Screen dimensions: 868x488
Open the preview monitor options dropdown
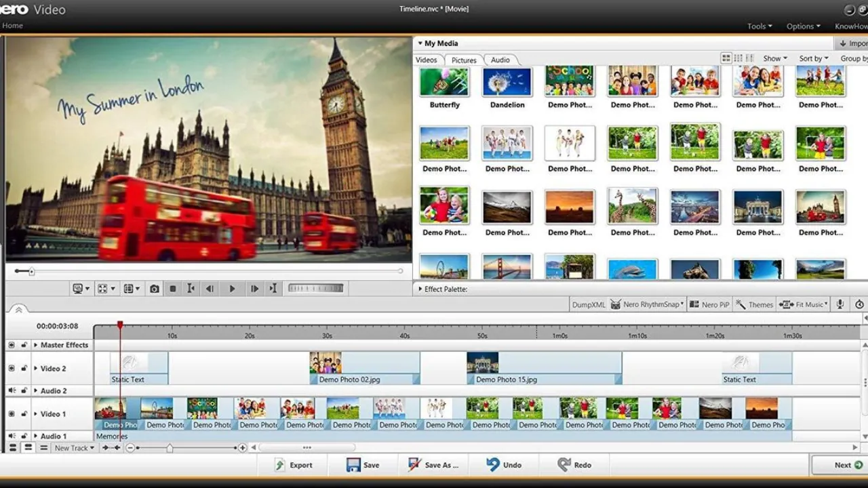(81, 289)
